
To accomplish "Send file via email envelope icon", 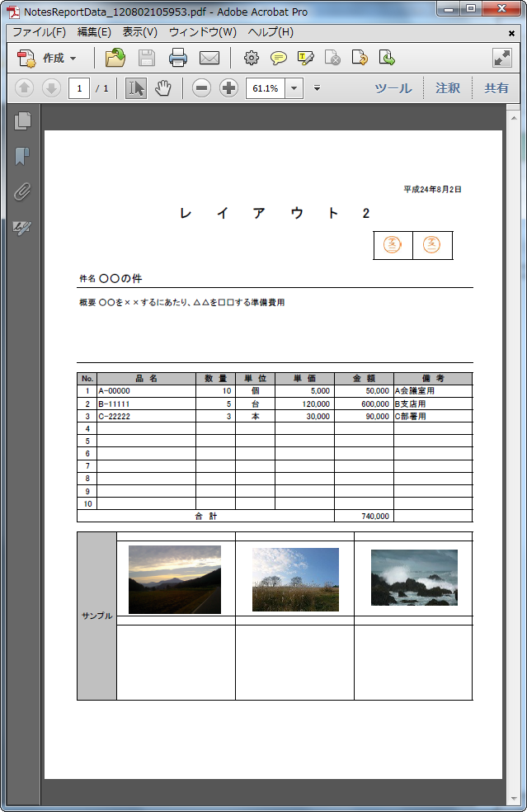I will click(x=209, y=58).
